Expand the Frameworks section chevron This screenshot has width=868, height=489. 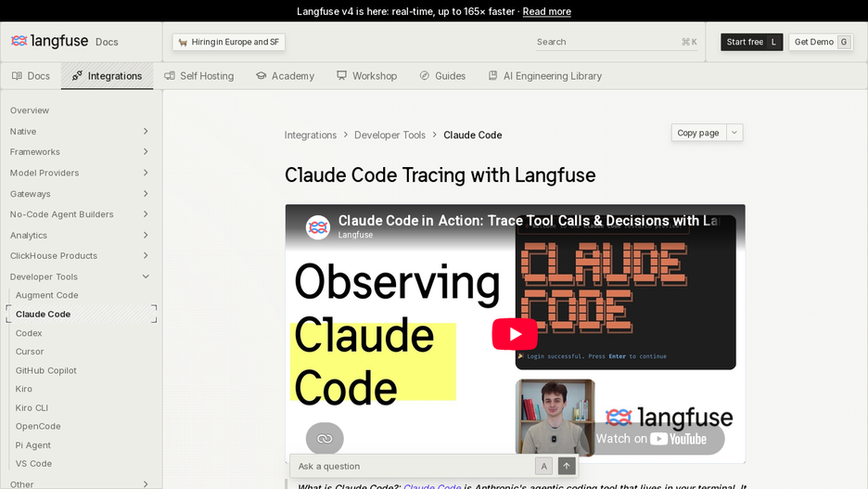point(146,152)
